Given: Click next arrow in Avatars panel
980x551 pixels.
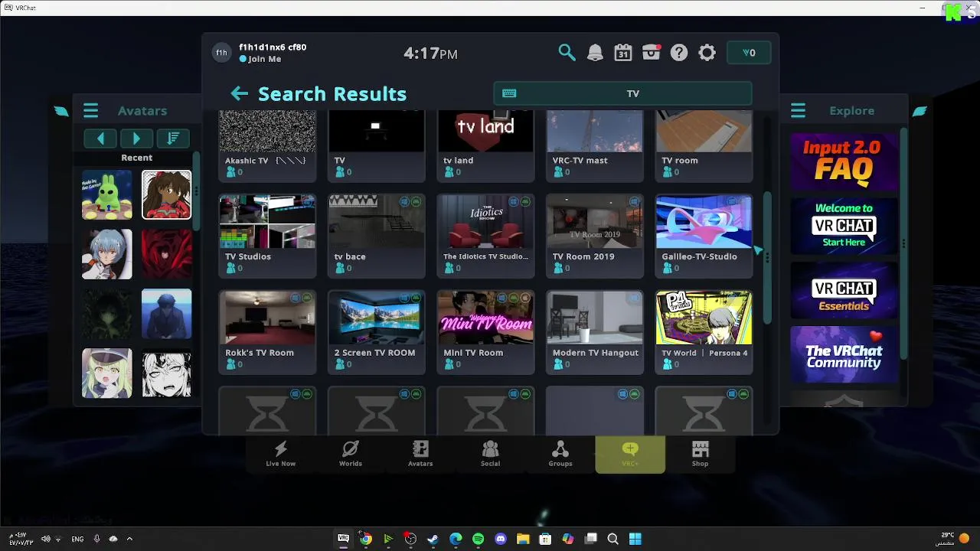Looking at the screenshot, I should pyautogui.click(x=136, y=138).
